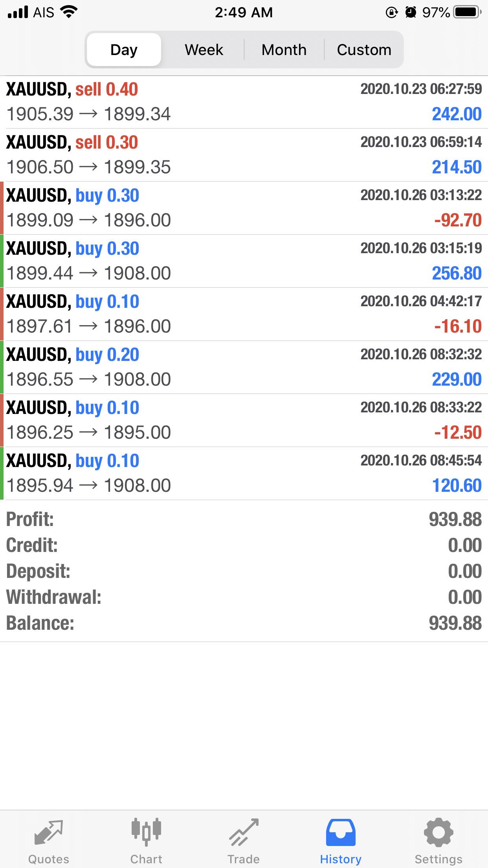This screenshot has width=488, height=868.
Task: Switch to the Month period segment
Action: pos(284,50)
